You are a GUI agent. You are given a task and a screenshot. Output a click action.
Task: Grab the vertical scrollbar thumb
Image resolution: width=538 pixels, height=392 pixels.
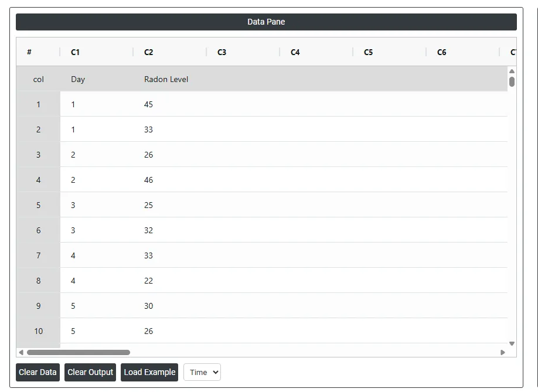[512, 81]
